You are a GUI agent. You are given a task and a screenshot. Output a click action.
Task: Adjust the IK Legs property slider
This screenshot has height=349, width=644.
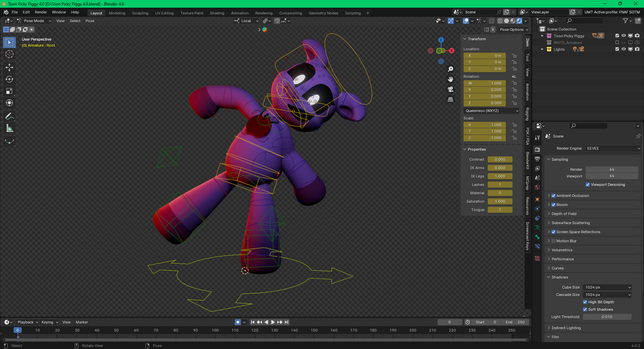click(x=500, y=176)
